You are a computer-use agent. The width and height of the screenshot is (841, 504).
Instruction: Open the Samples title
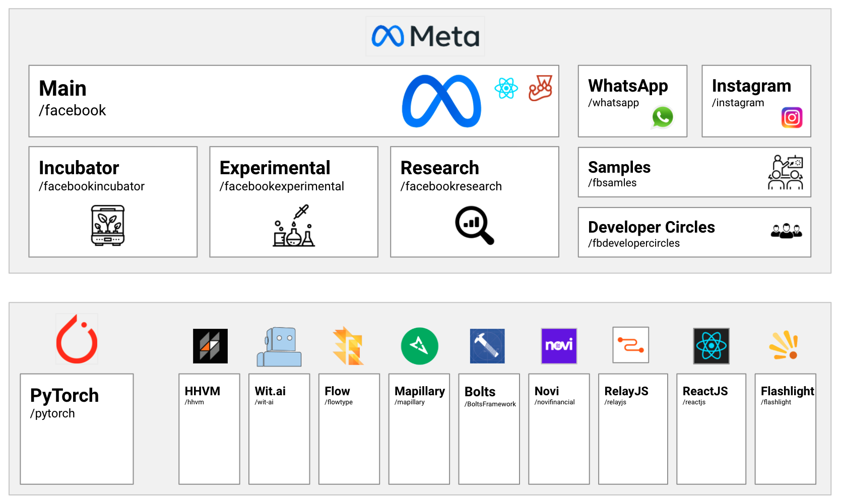tap(619, 167)
